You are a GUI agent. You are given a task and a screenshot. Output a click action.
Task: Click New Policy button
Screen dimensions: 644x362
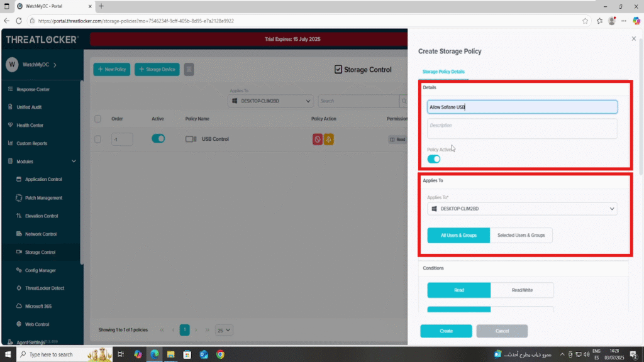pyautogui.click(x=112, y=69)
